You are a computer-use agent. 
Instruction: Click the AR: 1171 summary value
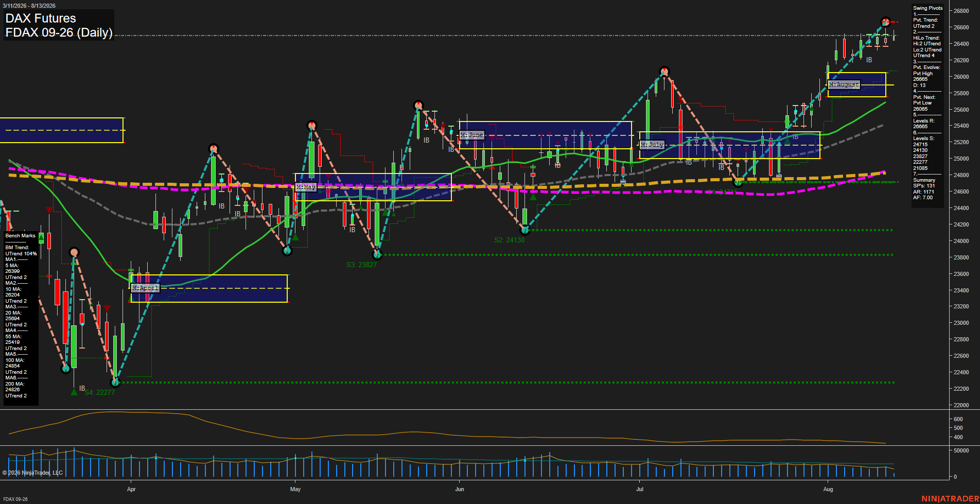(x=923, y=192)
